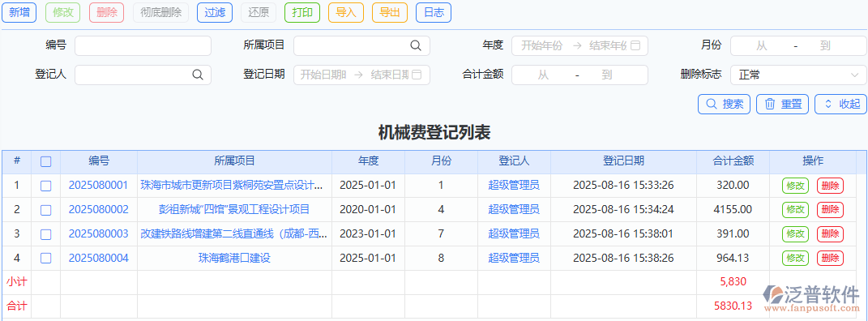
Task: Click the 所属项目 column header
Action: [234, 161]
